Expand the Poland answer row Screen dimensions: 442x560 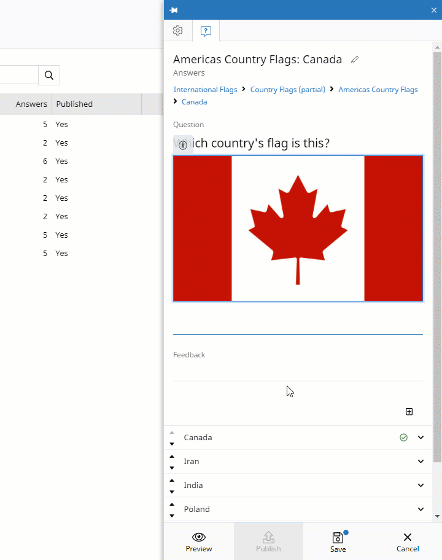point(421,509)
